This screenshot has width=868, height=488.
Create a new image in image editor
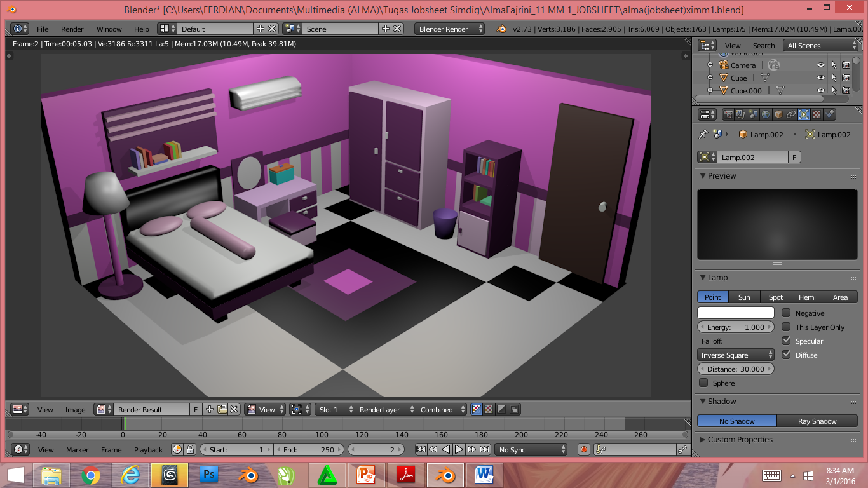point(210,410)
